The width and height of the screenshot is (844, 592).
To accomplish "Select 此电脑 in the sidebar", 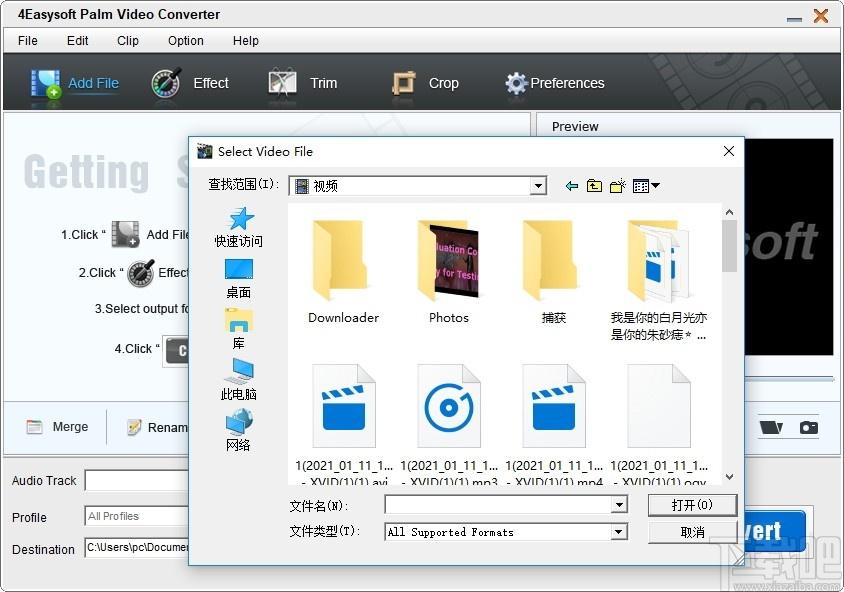I will [239, 380].
